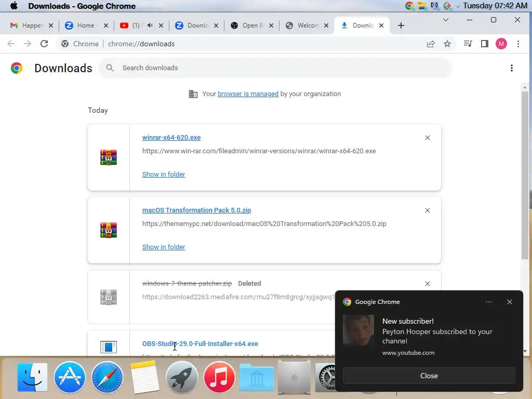This screenshot has height=399, width=532.
Task: Open App Store from the dock
Action: coord(70,377)
